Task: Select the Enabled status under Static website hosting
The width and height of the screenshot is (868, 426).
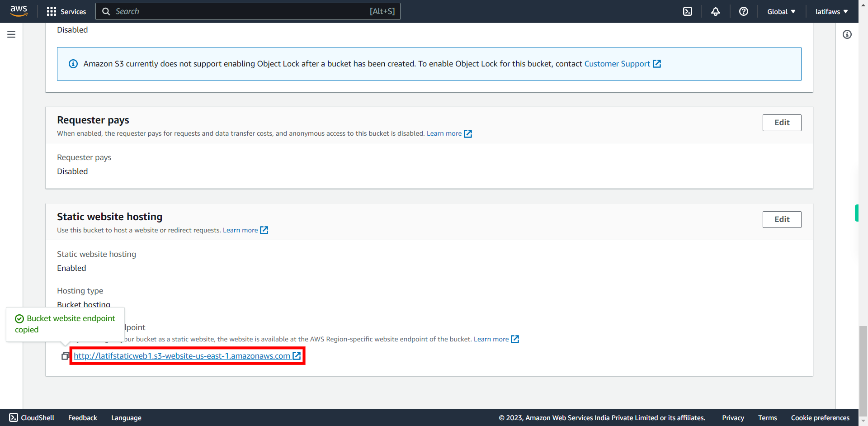Action: click(x=71, y=268)
